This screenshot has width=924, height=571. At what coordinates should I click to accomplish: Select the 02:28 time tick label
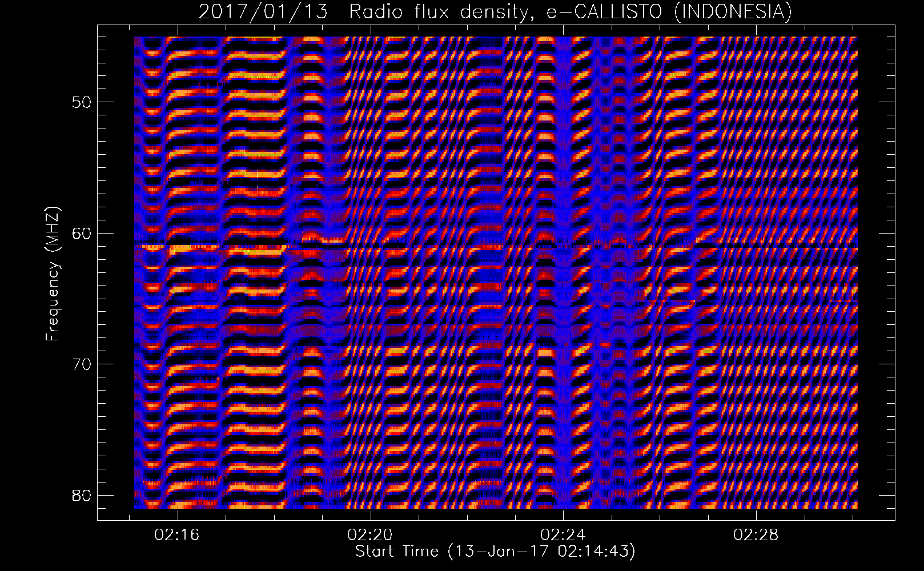pyautogui.click(x=756, y=535)
